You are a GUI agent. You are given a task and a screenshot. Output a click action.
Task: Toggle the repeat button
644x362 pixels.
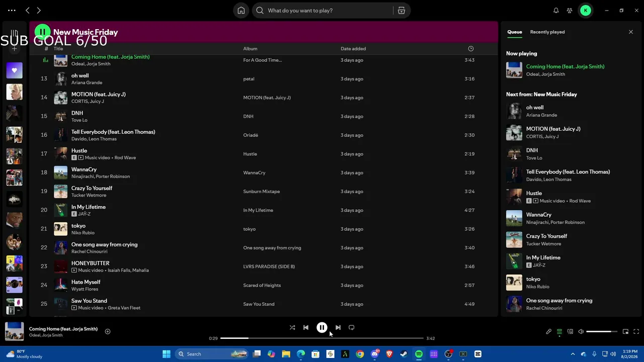coord(352,327)
